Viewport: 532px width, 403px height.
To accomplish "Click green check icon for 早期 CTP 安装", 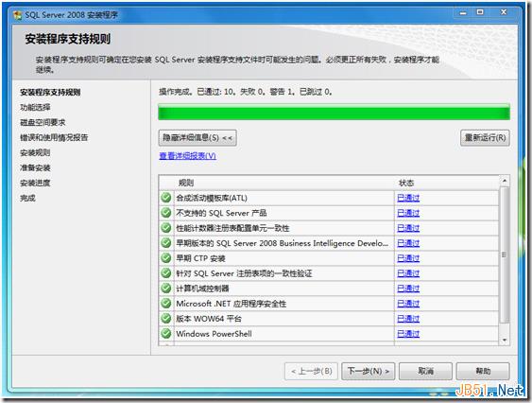I will click(166, 258).
